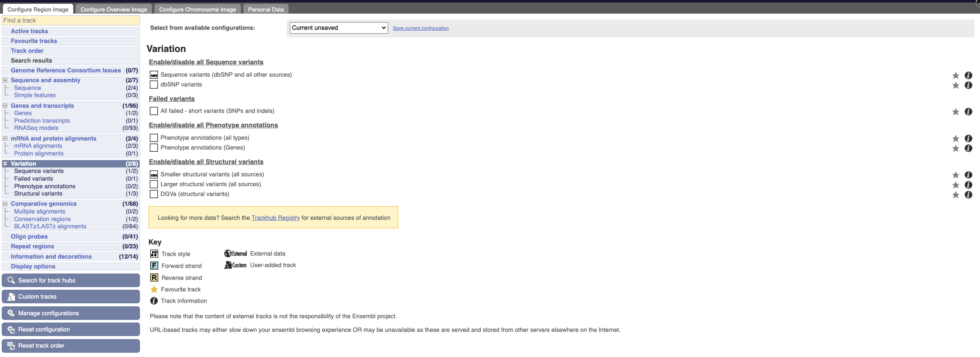Click Save current configuration link
This screenshot has height=357, width=980.
point(420,28)
